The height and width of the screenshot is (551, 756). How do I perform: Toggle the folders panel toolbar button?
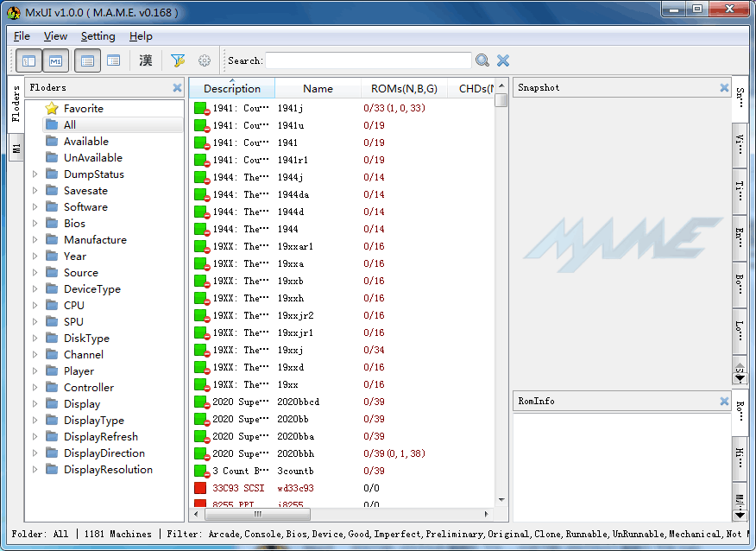coord(28,60)
